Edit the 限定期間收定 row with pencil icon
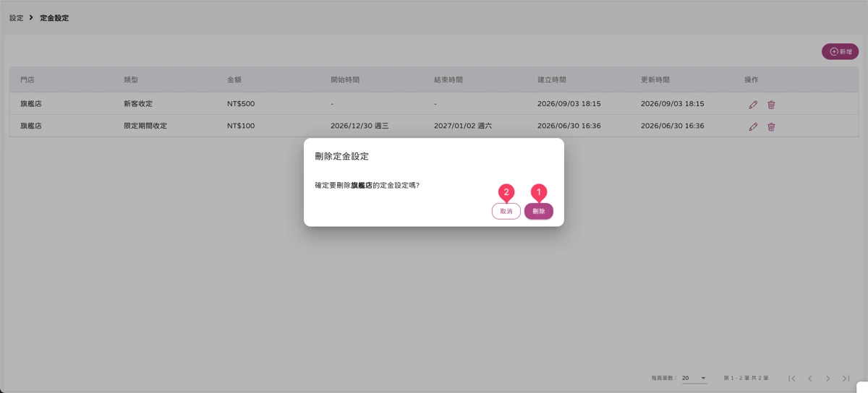 pyautogui.click(x=753, y=126)
